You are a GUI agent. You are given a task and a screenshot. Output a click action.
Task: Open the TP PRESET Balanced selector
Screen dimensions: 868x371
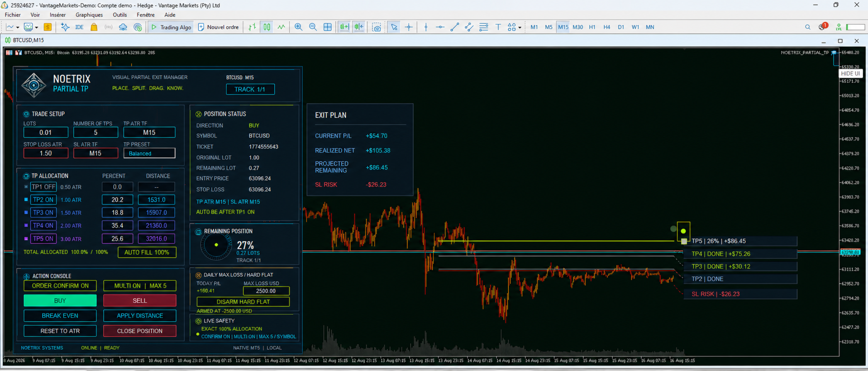click(x=149, y=153)
